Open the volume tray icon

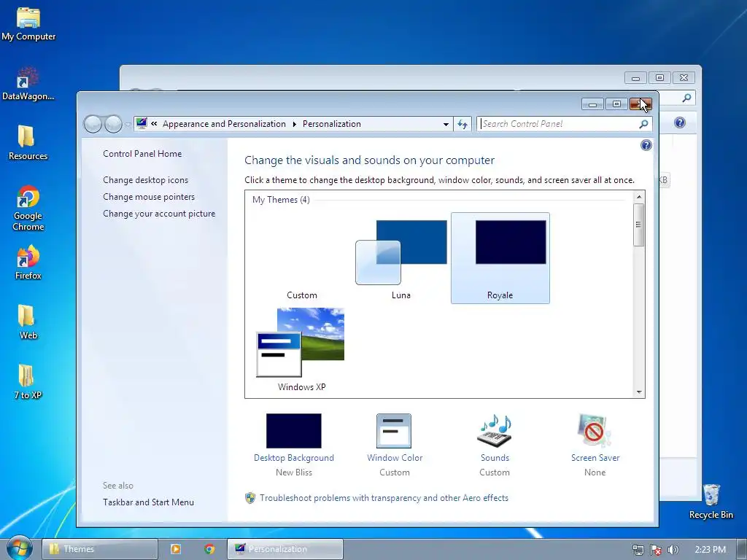click(673, 550)
